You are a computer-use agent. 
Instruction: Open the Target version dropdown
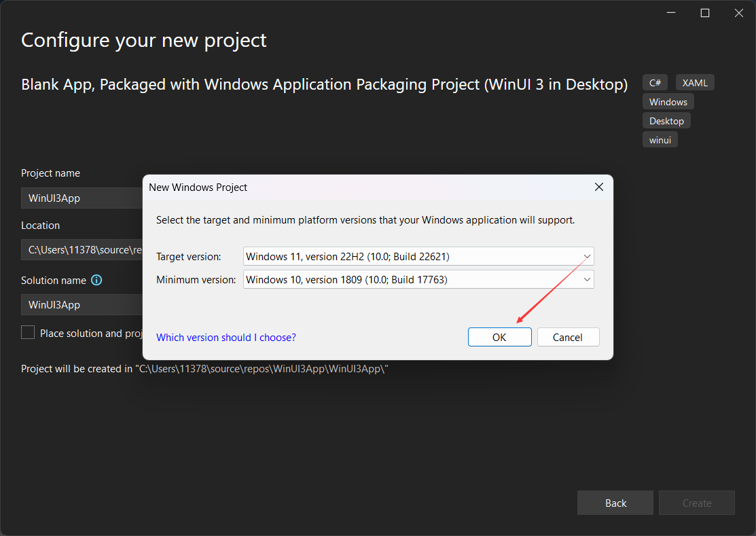(x=418, y=256)
